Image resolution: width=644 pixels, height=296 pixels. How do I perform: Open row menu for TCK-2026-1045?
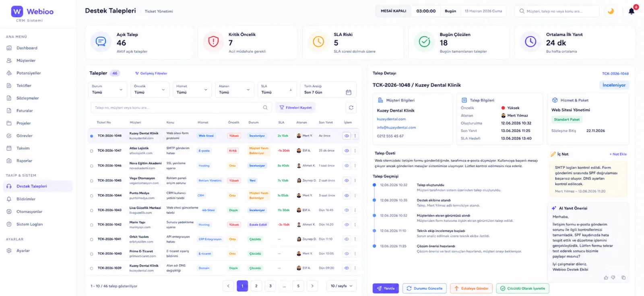(355, 180)
